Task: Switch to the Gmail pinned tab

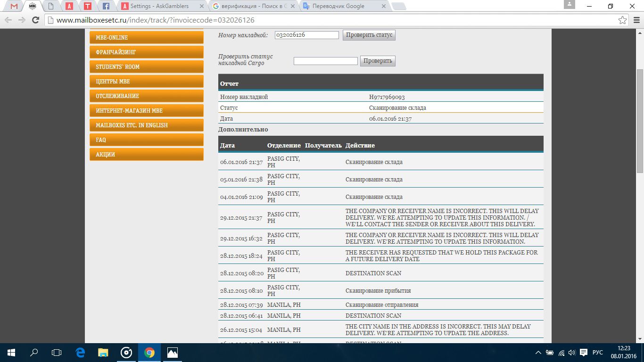Action: (x=14, y=6)
